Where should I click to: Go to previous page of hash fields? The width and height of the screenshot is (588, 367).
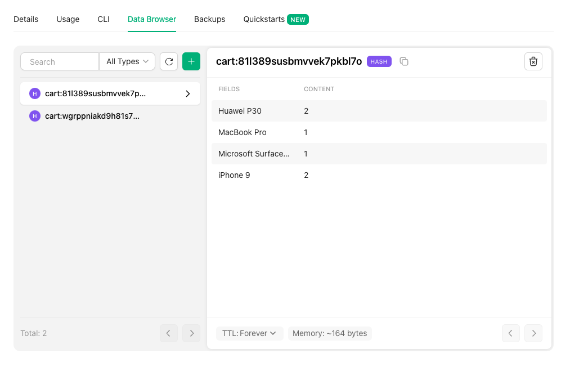511,333
